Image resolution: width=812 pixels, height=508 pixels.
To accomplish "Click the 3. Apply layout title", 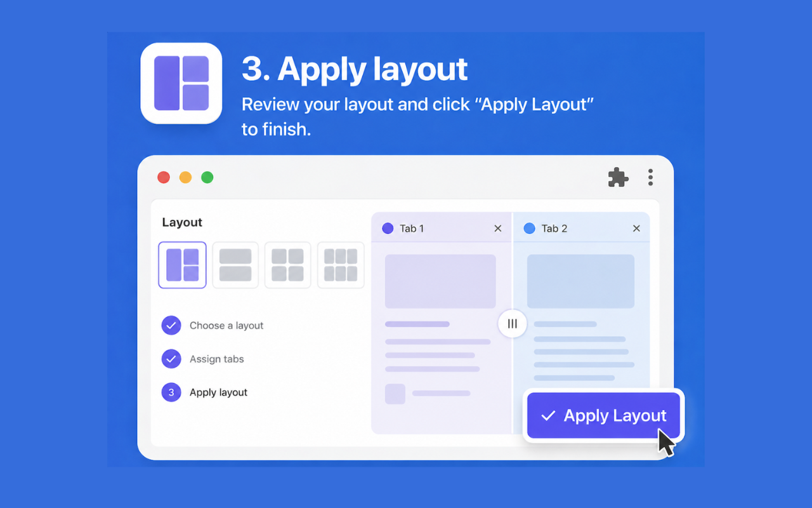I will tap(355, 69).
